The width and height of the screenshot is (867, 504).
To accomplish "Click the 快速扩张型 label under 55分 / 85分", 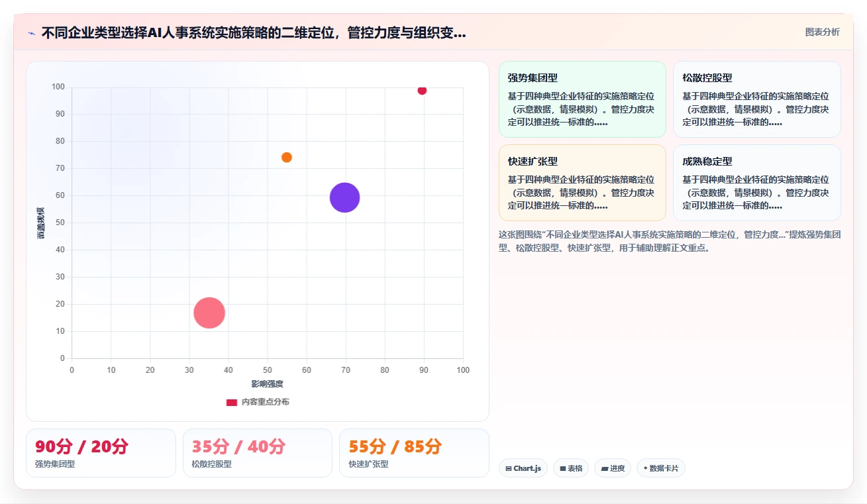I will [x=369, y=464].
